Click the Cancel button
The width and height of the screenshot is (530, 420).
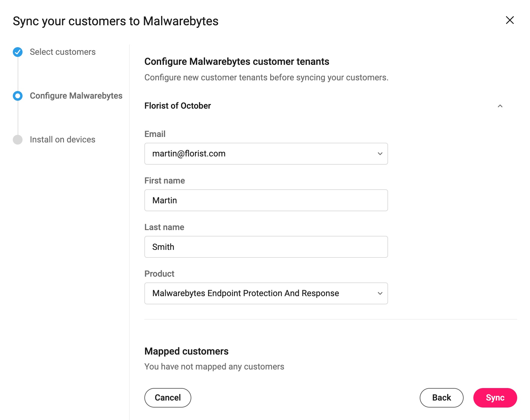(168, 398)
